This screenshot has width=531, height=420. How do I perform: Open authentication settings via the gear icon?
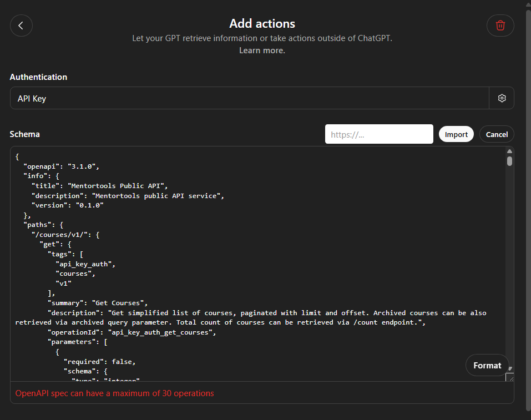click(502, 98)
